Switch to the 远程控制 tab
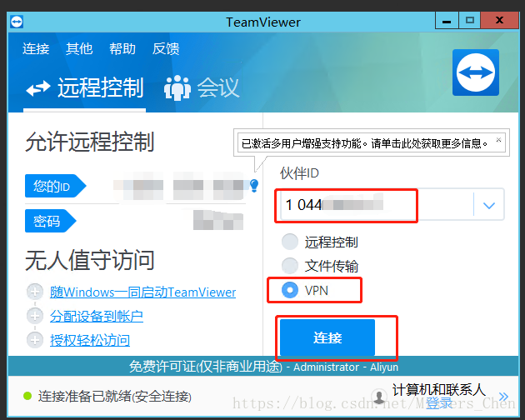This screenshot has width=525, height=420. point(85,88)
